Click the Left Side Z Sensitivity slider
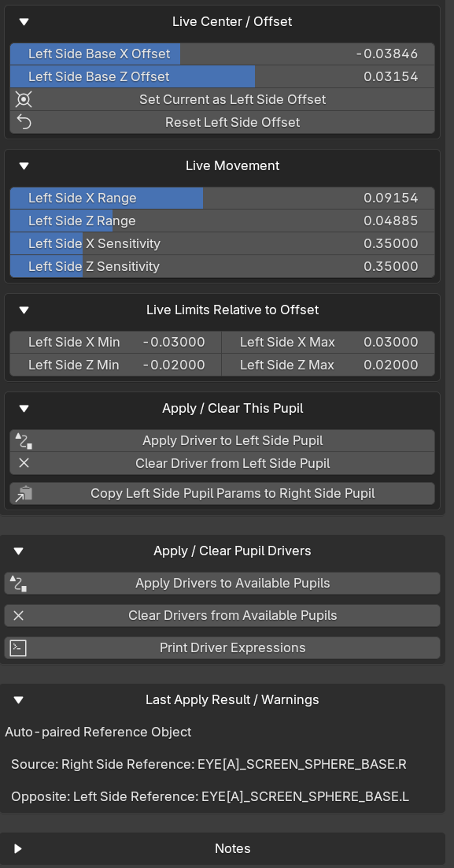 pyautogui.click(x=223, y=266)
